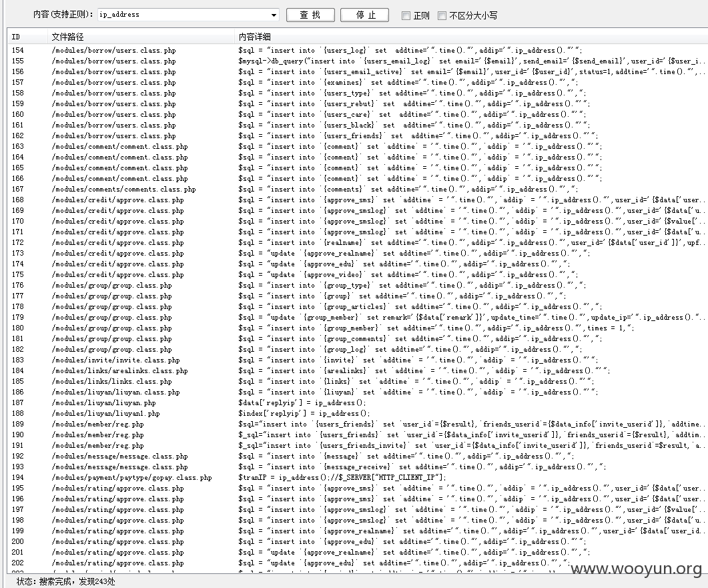This screenshot has height=588, width=708.
Task: Select row 194 gopay.class.php file path
Action: pos(131,478)
